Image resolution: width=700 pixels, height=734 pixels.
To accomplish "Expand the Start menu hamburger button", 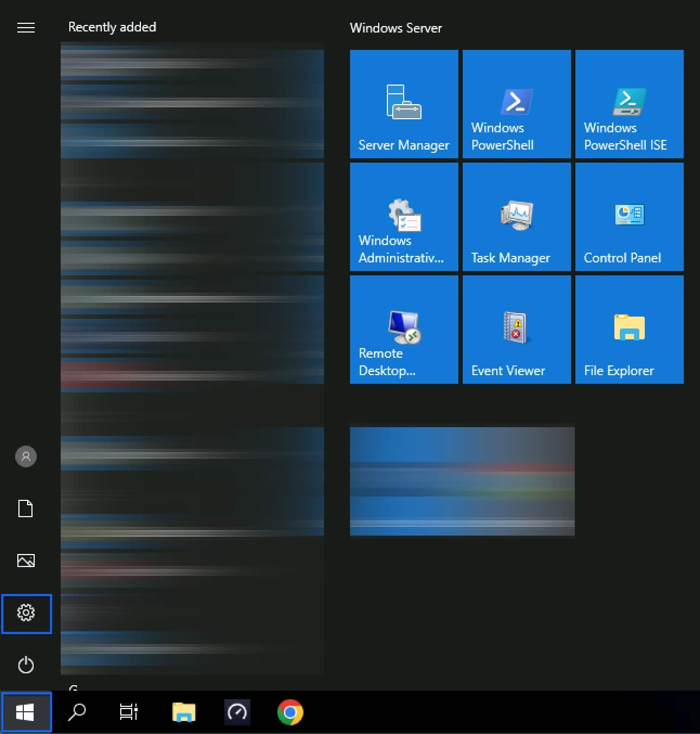I will point(26,28).
